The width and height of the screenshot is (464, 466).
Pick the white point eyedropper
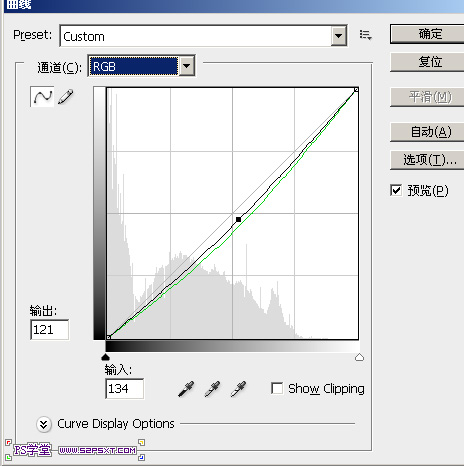(x=238, y=389)
